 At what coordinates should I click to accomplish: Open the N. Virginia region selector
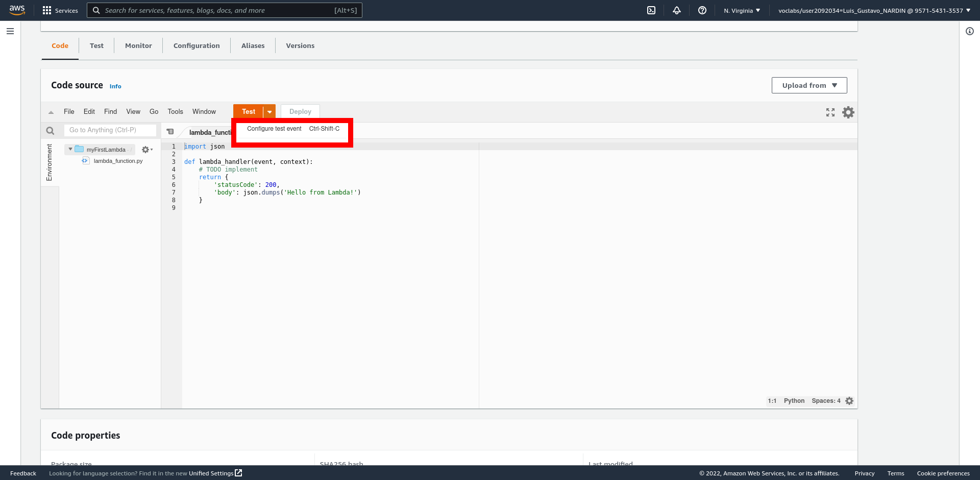(742, 10)
